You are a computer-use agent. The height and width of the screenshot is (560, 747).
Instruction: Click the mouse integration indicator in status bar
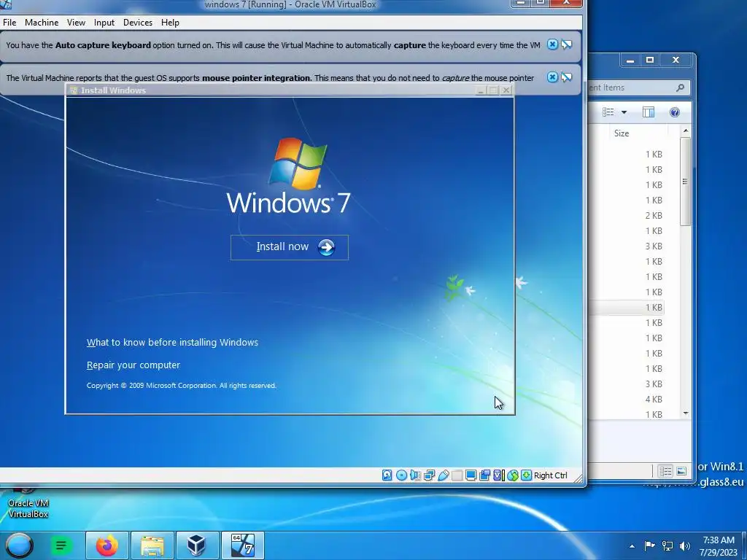pyautogui.click(x=513, y=475)
